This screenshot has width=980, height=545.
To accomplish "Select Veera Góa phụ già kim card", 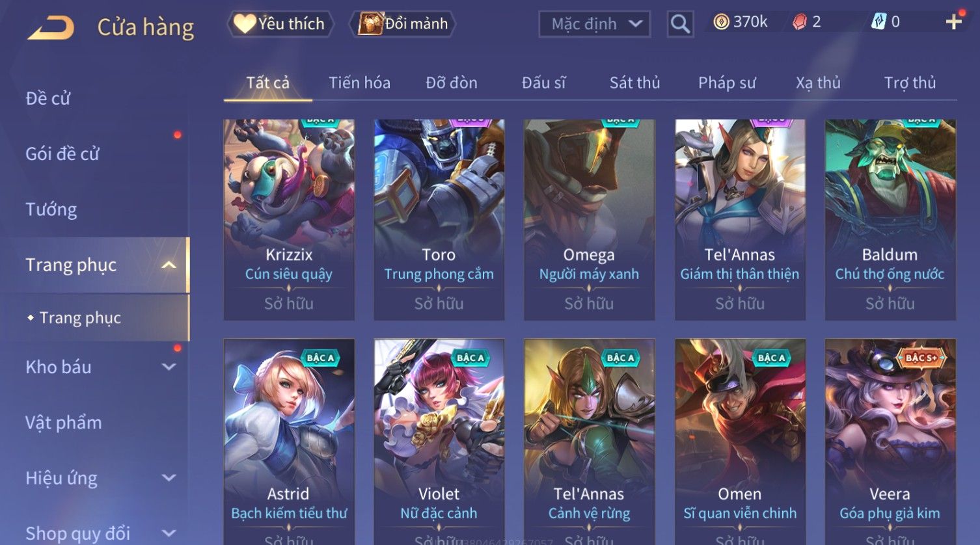I will point(890,442).
